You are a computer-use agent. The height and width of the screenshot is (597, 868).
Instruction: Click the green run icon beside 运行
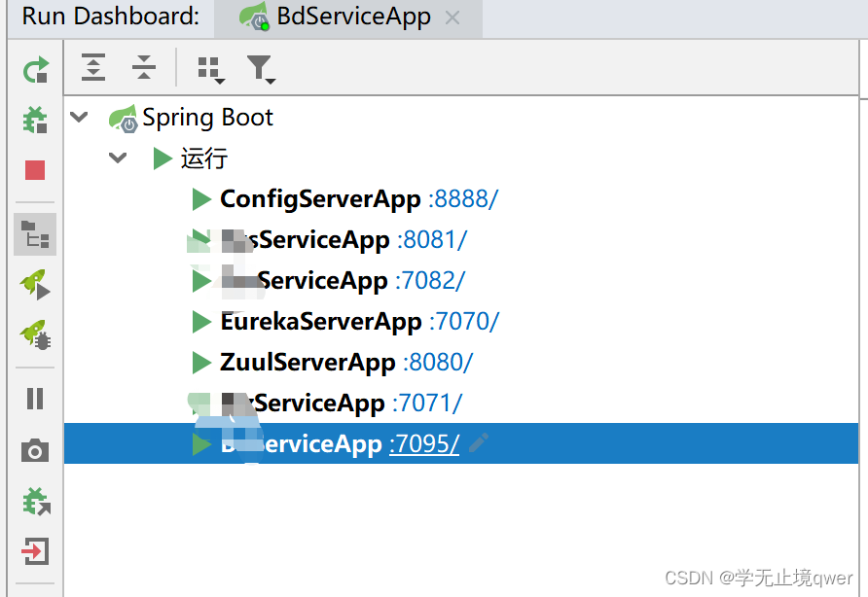click(163, 158)
